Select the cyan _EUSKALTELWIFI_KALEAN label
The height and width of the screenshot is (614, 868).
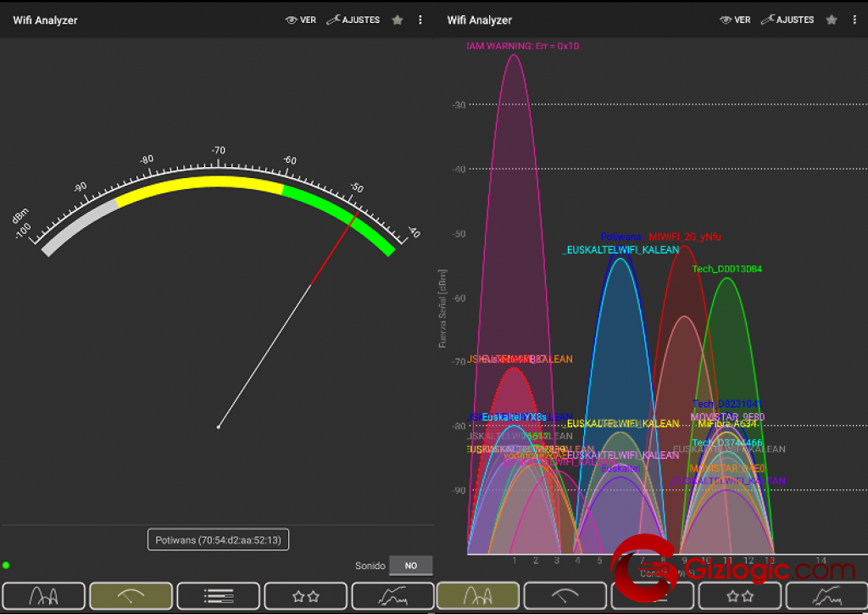coord(620,250)
